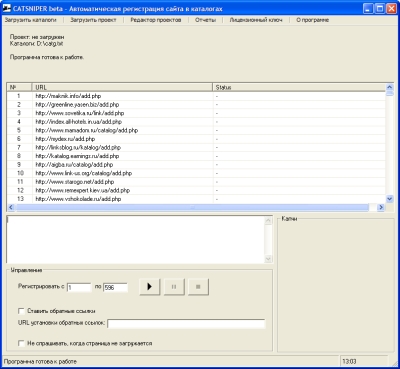Screen dimensions: 400x369
Task: Open 'Редактор проектов' menu item
Action: [x=156, y=20]
